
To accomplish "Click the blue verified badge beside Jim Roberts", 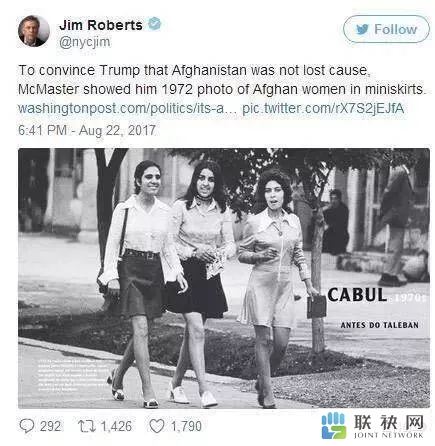I will [154, 24].
